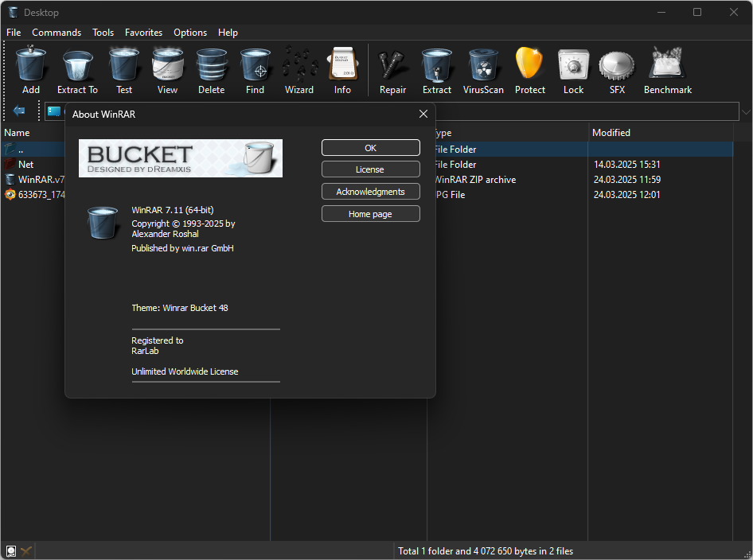Show archive Info clipboard icon

pos(342,70)
